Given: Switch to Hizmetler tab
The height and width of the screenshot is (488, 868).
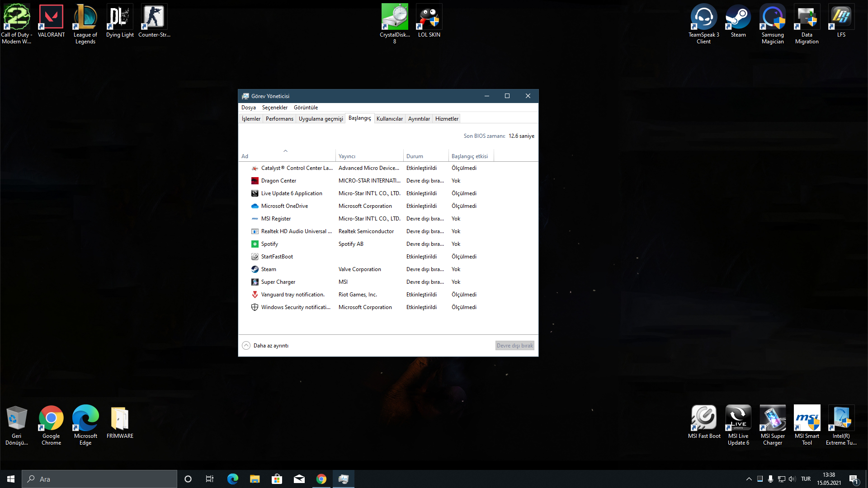Looking at the screenshot, I should (x=447, y=119).
